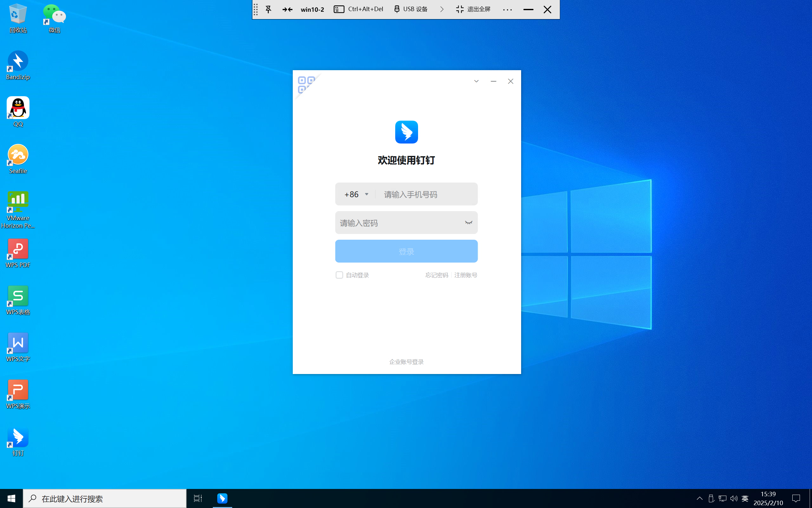The width and height of the screenshot is (812, 508).
Task: Select the WPS演示 desktop icon
Action: coord(18,394)
